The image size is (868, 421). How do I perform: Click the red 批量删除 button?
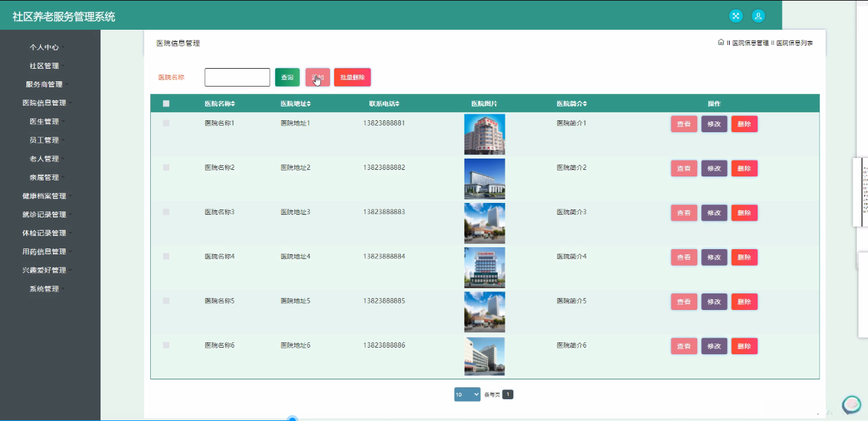pyautogui.click(x=352, y=77)
